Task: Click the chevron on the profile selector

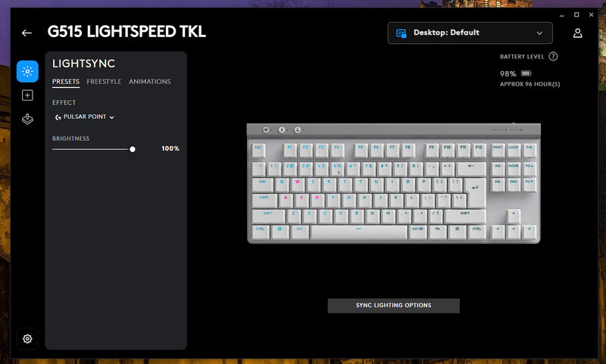Action: [539, 33]
